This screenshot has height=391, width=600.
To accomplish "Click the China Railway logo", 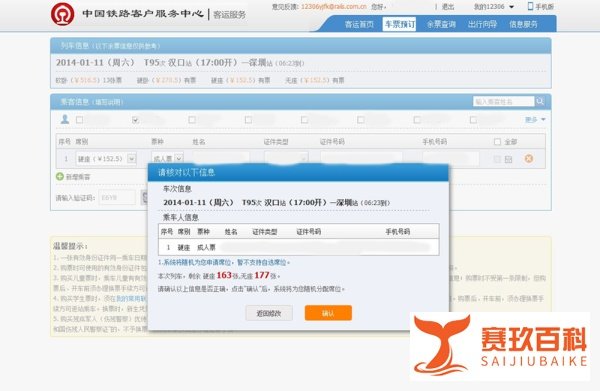I will pyautogui.click(x=62, y=14).
